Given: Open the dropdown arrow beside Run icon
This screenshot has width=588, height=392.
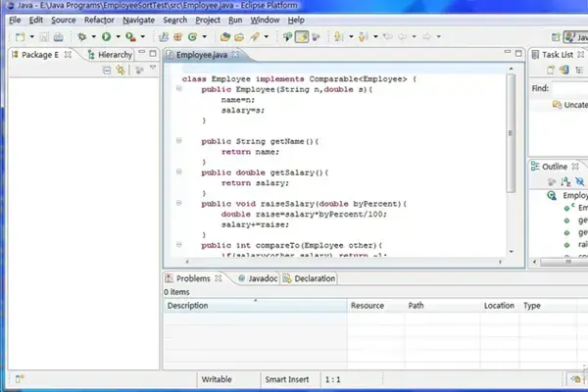Looking at the screenshot, I should point(118,36).
